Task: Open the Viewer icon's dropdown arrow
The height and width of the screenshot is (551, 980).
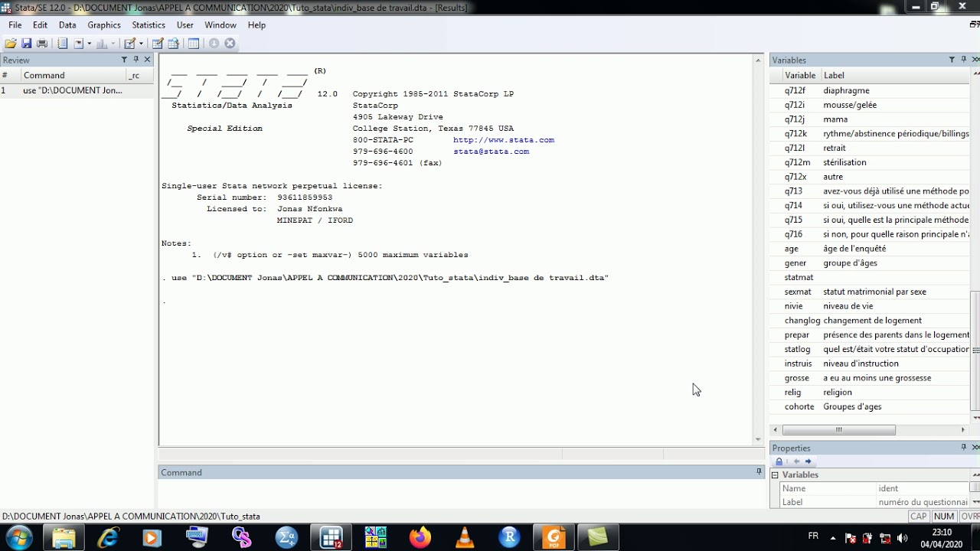Action: pyautogui.click(x=89, y=44)
